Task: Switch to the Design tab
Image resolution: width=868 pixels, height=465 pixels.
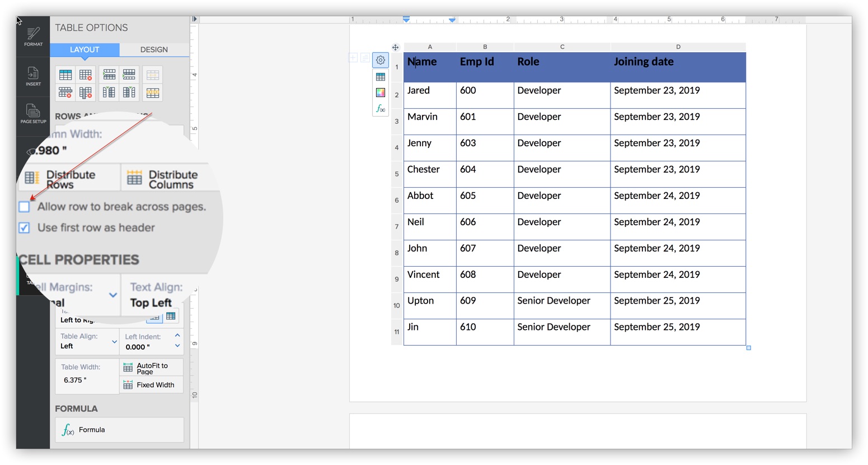Action: click(154, 49)
